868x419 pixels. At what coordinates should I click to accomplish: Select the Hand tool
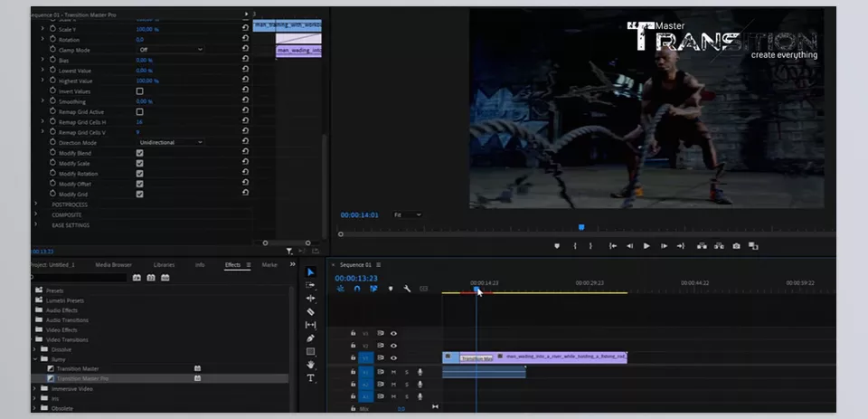coord(310,365)
